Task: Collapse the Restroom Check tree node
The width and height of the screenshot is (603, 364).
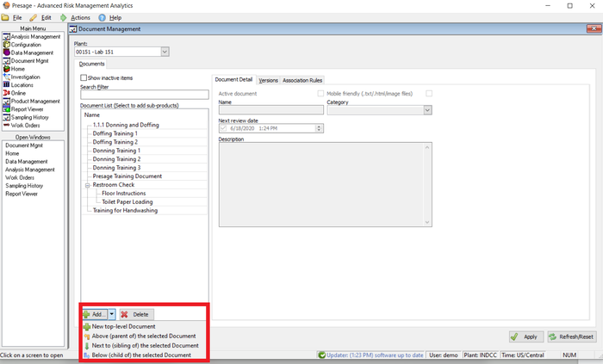Action: click(87, 185)
